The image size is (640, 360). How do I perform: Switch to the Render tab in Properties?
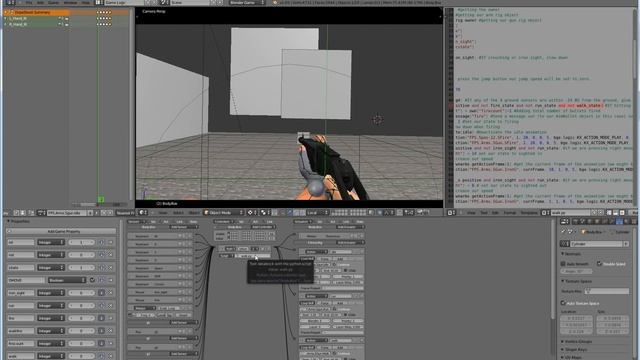576,221
